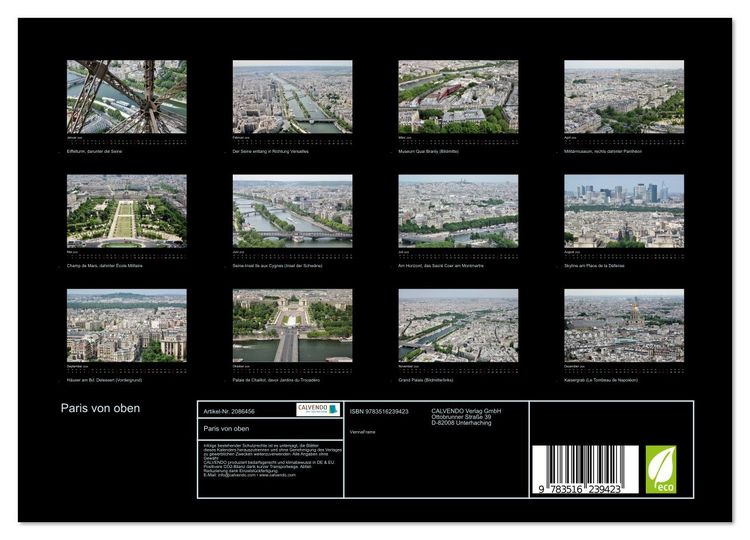Click caption 'Kaisergrab (Le Tombeau de Napoléon)'
The image size is (750, 540).
click(x=601, y=380)
